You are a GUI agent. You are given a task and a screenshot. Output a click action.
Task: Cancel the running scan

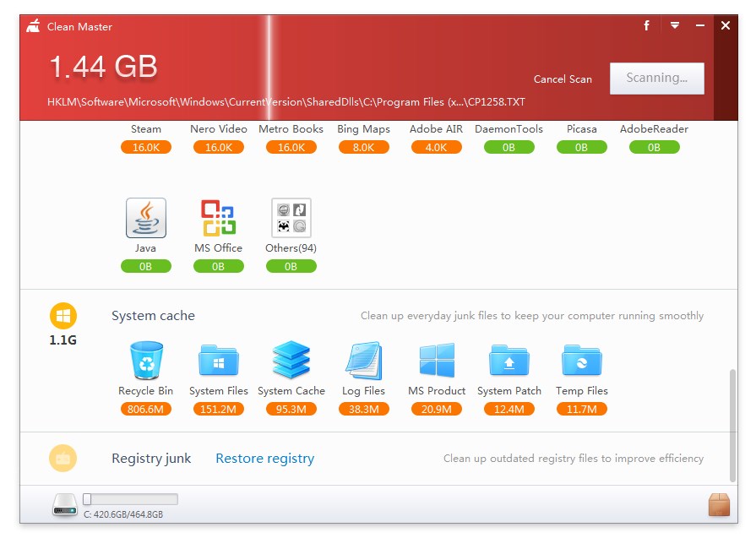pos(563,79)
